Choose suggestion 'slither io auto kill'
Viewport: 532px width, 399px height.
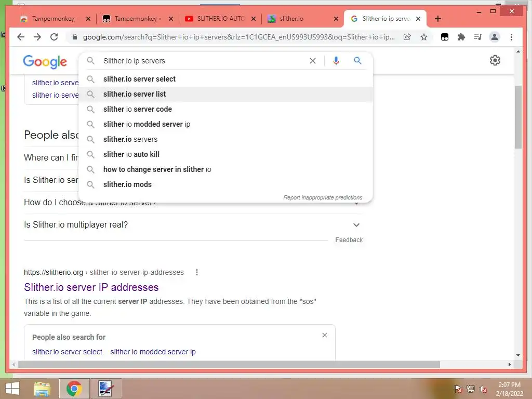tap(225, 154)
